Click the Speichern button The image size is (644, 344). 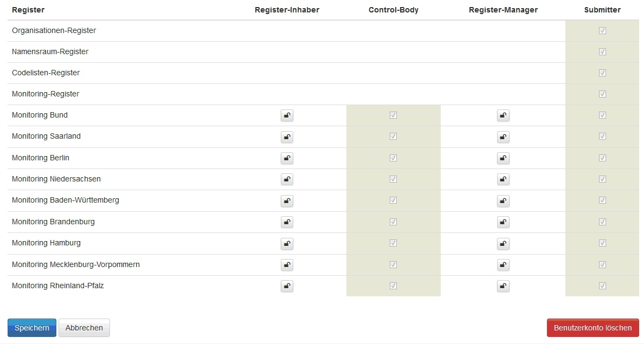32,328
